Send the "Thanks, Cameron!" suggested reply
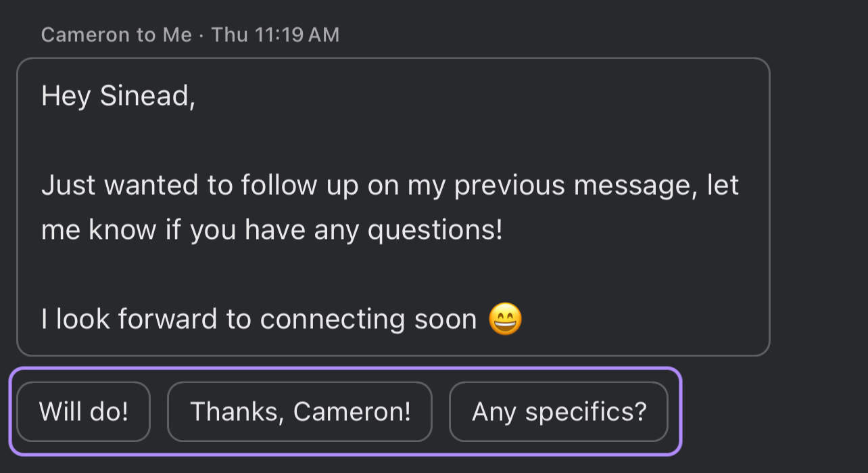The height and width of the screenshot is (473, 868). pyautogui.click(x=299, y=411)
